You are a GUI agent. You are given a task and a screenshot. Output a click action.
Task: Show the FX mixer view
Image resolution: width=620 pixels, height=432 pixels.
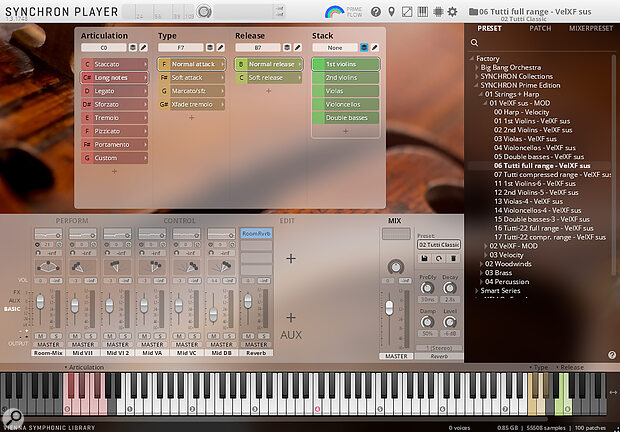[x=17, y=292]
